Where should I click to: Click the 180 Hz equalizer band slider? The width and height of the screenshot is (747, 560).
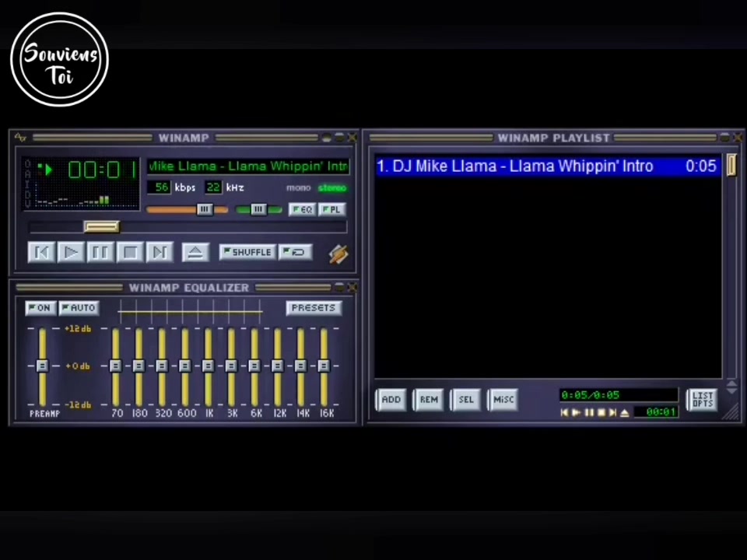pyautogui.click(x=139, y=366)
